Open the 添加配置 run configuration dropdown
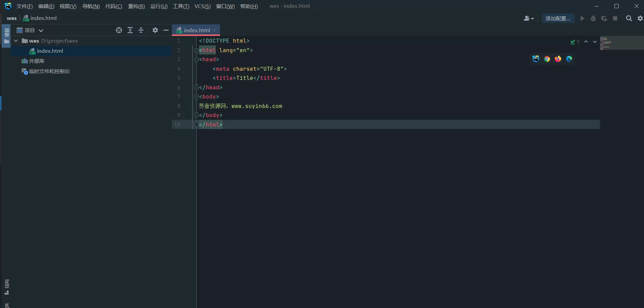Screen dimensions: 644x308 pyautogui.click(x=558, y=18)
